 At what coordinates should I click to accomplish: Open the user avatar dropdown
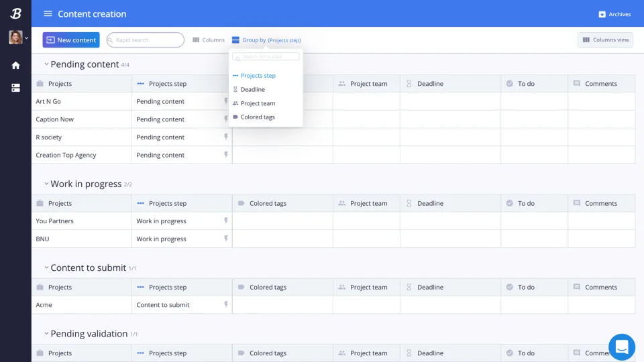(19, 38)
